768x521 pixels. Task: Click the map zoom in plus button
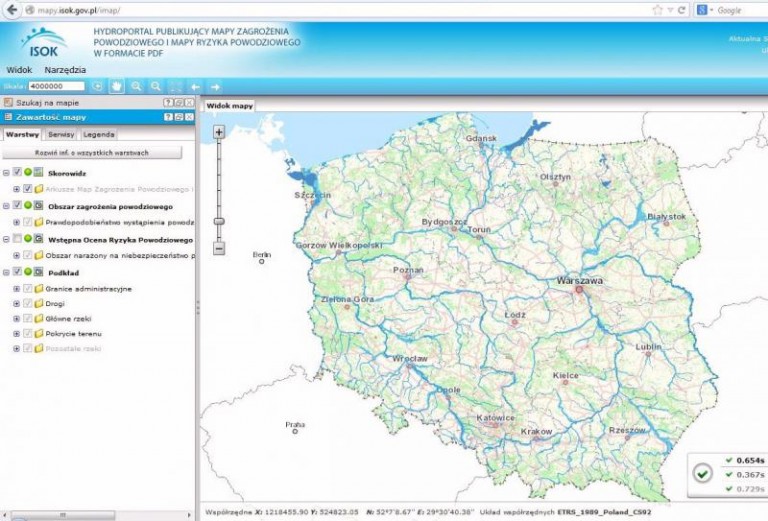(x=219, y=132)
